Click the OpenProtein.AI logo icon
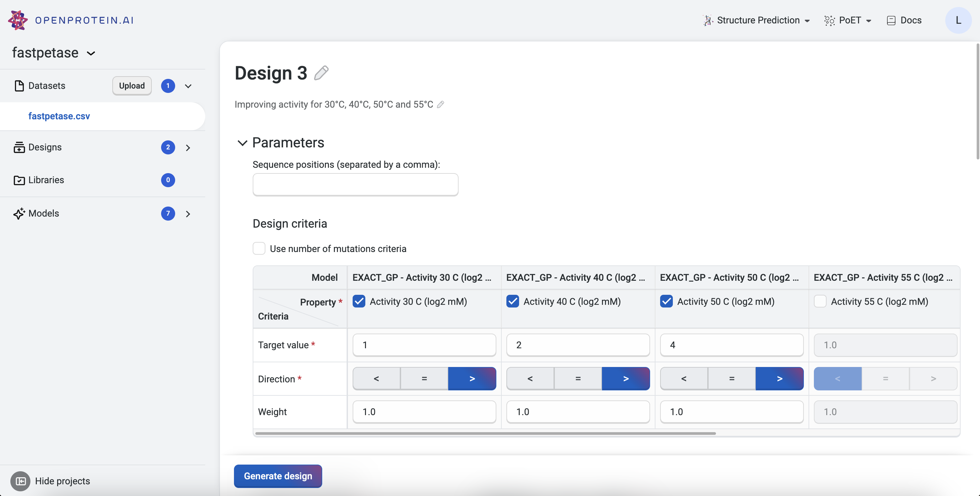980x496 pixels. coord(17,20)
